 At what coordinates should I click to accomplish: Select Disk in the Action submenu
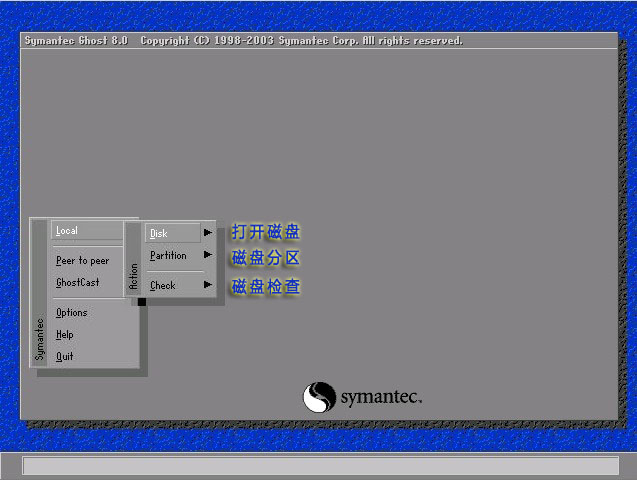[x=173, y=233]
